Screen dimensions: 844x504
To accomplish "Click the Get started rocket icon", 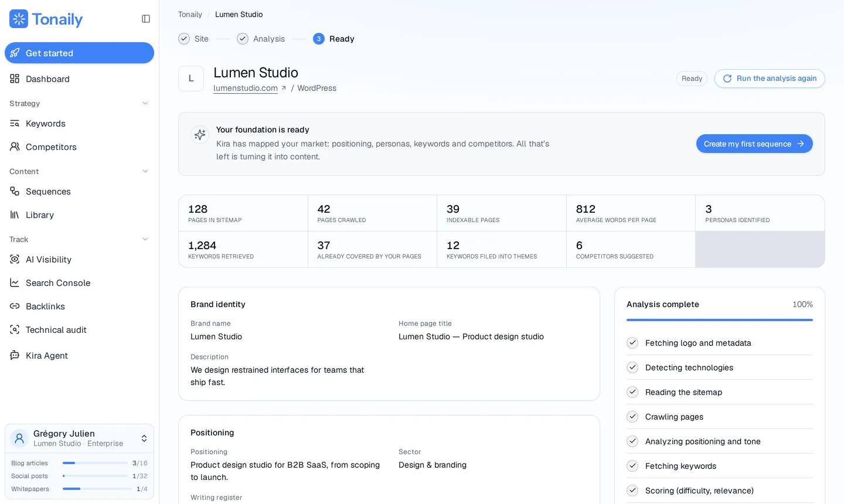I will [x=15, y=53].
